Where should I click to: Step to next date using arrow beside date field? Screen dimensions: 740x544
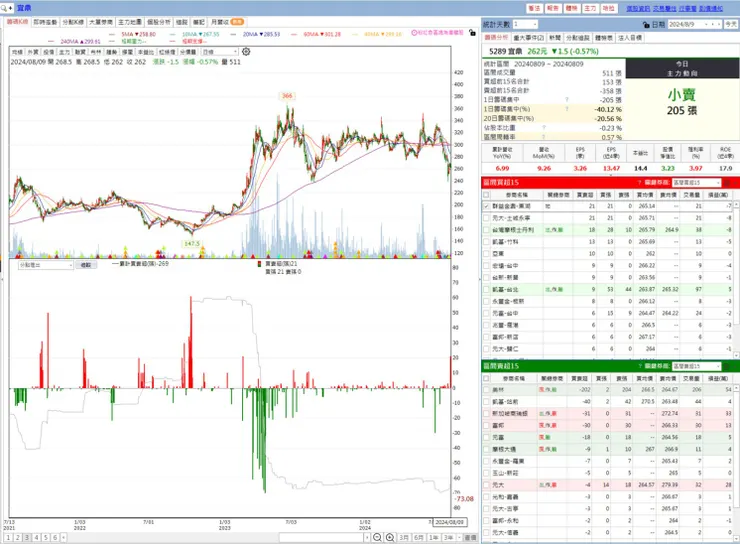(719, 24)
